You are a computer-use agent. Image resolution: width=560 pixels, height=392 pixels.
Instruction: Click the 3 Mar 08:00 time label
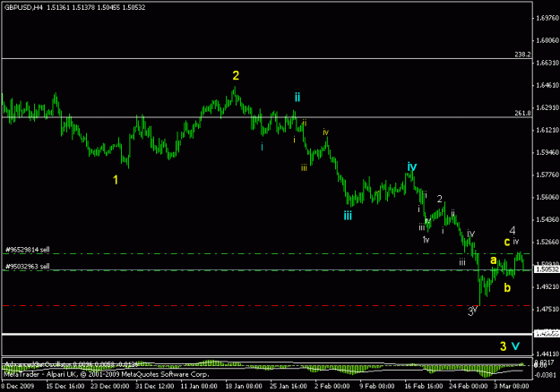pyautogui.click(x=512, y=387)
